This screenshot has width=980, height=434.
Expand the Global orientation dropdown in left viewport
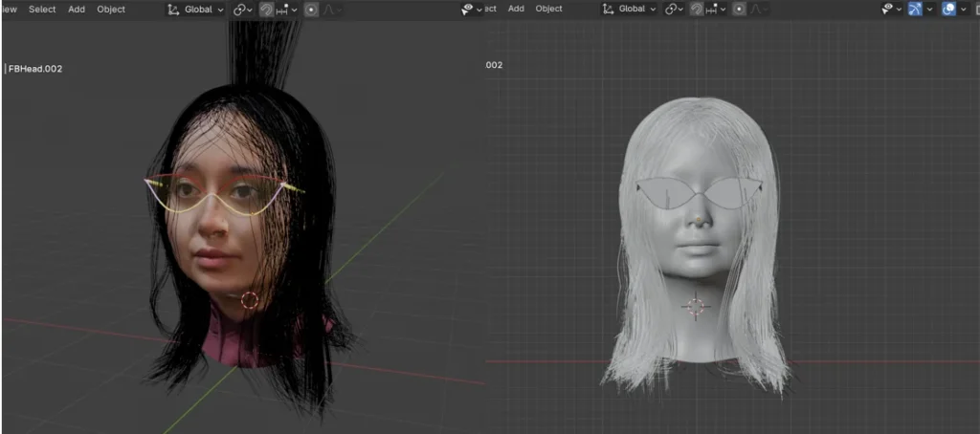point(196,10)
